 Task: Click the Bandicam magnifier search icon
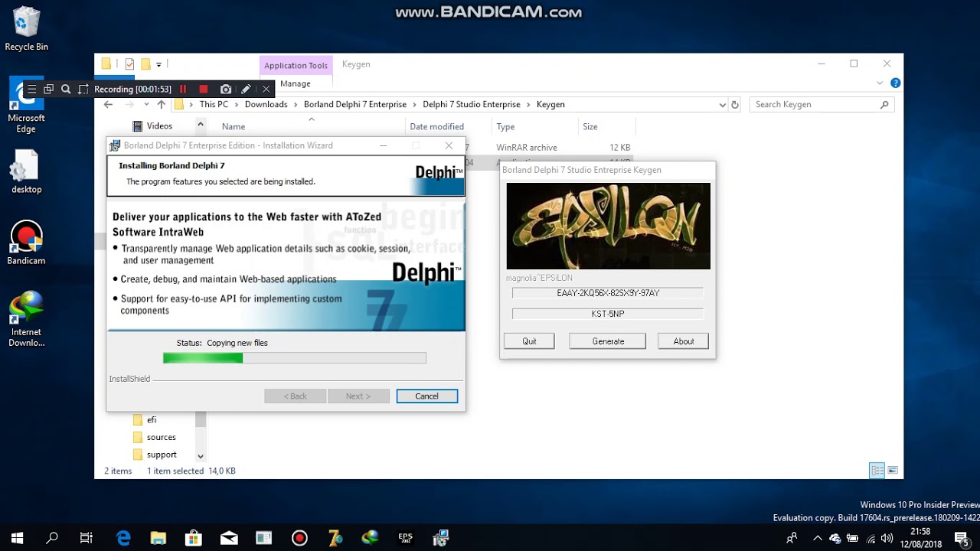click(66, 90)
